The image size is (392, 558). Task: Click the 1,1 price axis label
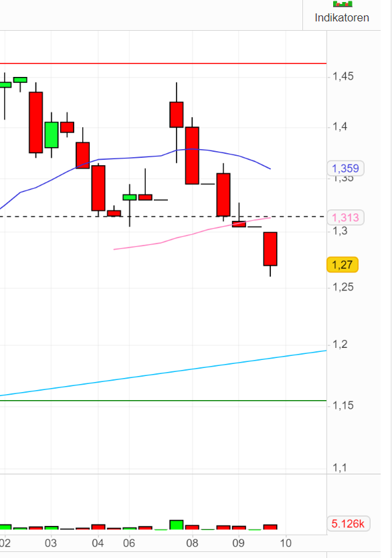pos(340,467)
